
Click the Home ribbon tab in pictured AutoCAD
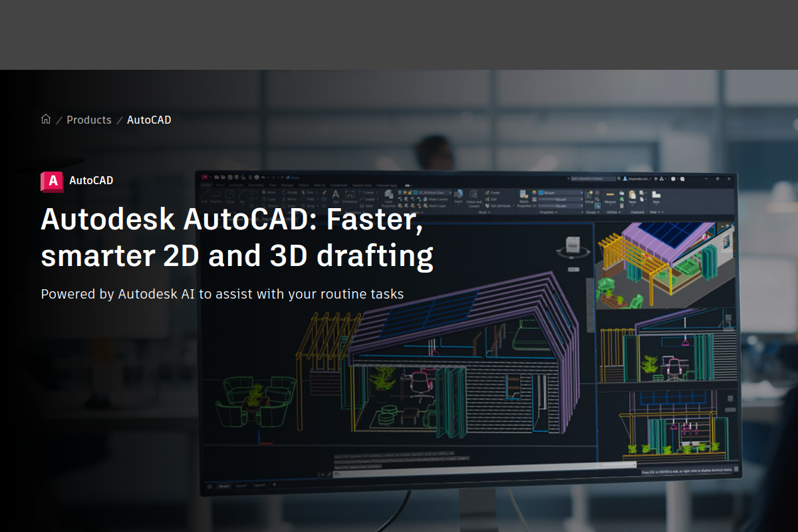point(206,186)
